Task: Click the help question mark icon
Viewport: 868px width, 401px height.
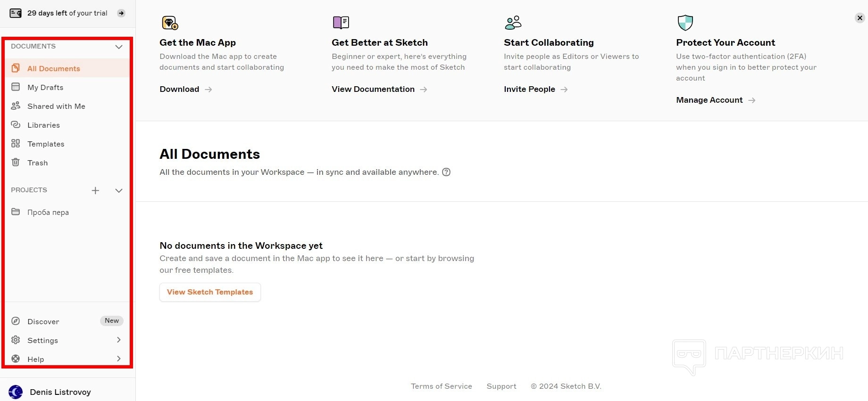Action: coord(446,172)
